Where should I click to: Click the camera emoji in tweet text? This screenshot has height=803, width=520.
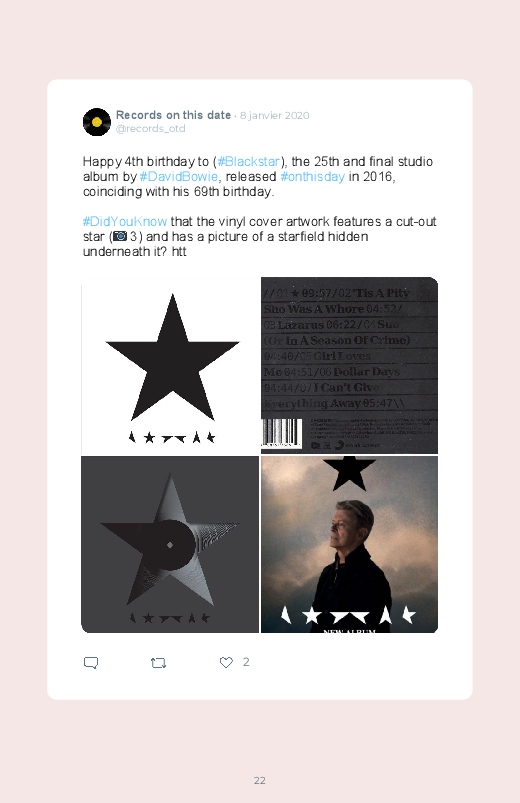coord(120,236)
